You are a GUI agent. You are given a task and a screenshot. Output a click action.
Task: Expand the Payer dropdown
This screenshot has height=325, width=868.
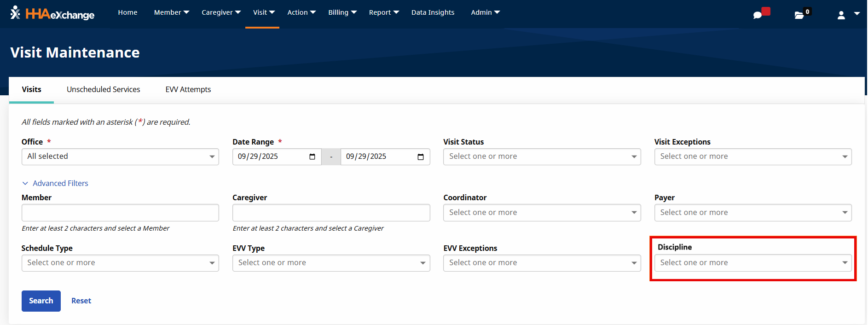coord(752,213)
